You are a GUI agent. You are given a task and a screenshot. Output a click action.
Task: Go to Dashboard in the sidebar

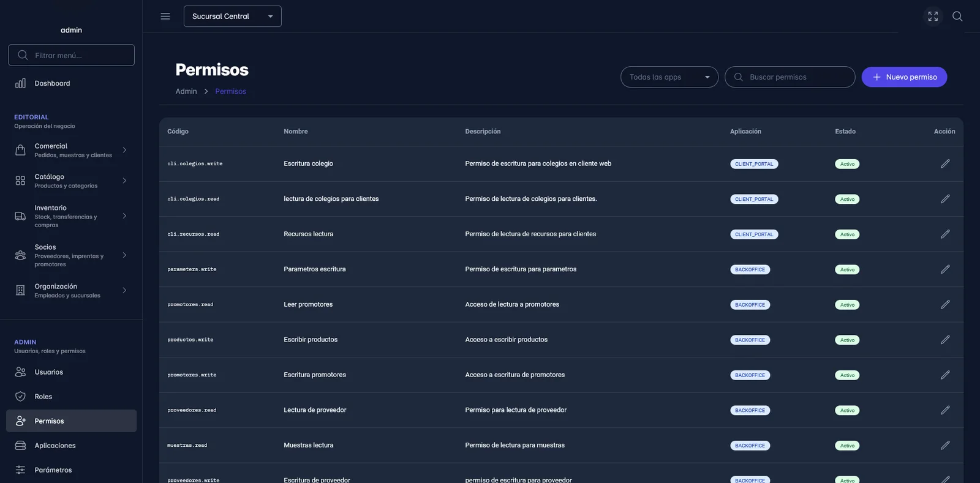(x=71, y=83)
